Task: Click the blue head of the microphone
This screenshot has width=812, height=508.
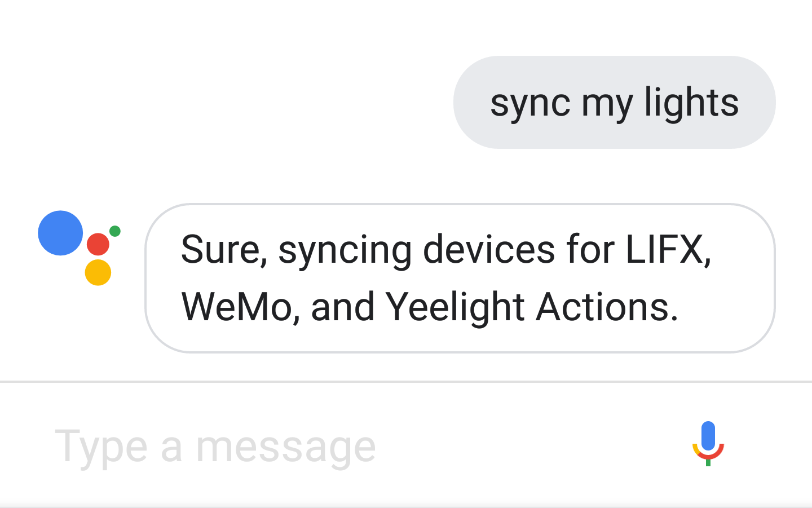Action: [709, 435]
